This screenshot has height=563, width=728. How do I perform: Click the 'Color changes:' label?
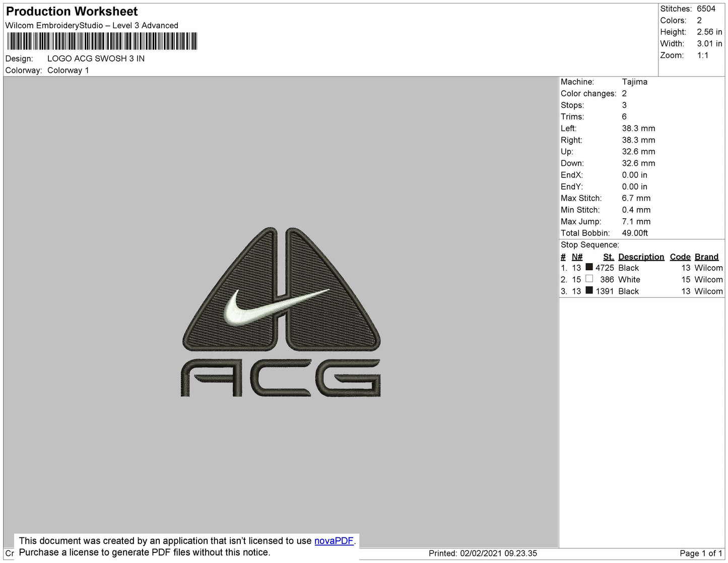click(x=588, y=93)
